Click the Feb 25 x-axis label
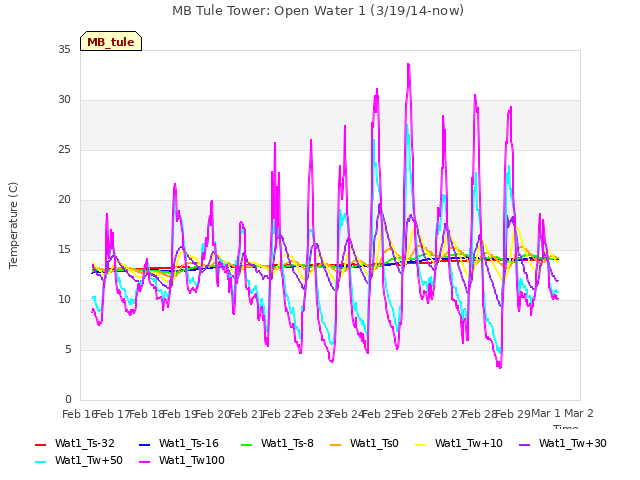The width and height of the screenshot is (640, 480). coord(380,414)
